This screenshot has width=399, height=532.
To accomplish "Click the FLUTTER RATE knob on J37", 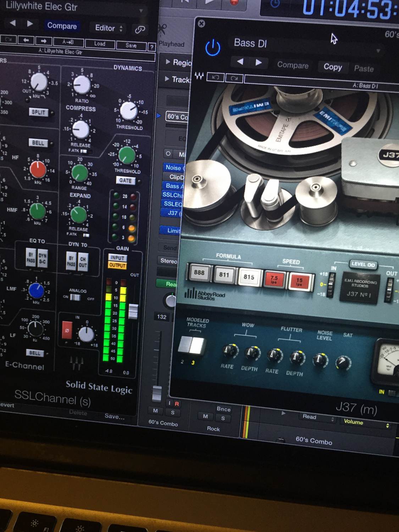I will click(x=275, y=355).
